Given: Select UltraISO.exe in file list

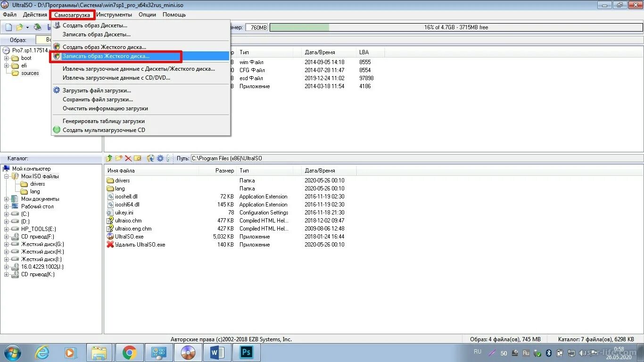Looking at the screenshot, I should tap(129, 237).
